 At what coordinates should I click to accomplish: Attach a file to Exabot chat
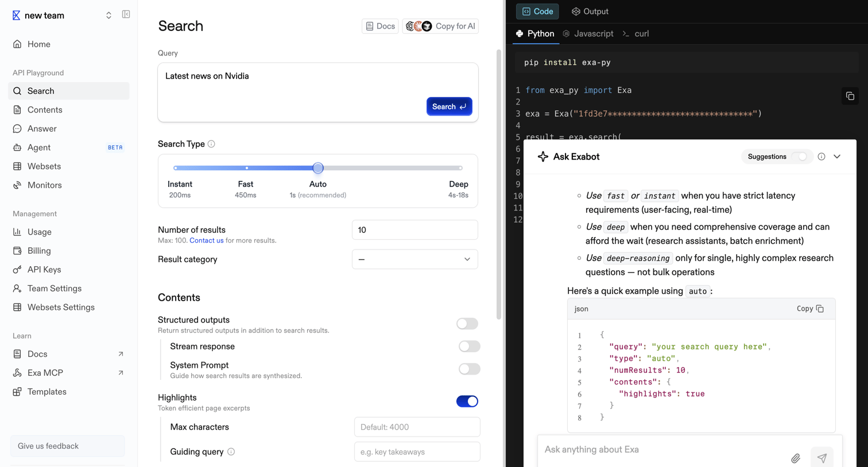(796, 458)
